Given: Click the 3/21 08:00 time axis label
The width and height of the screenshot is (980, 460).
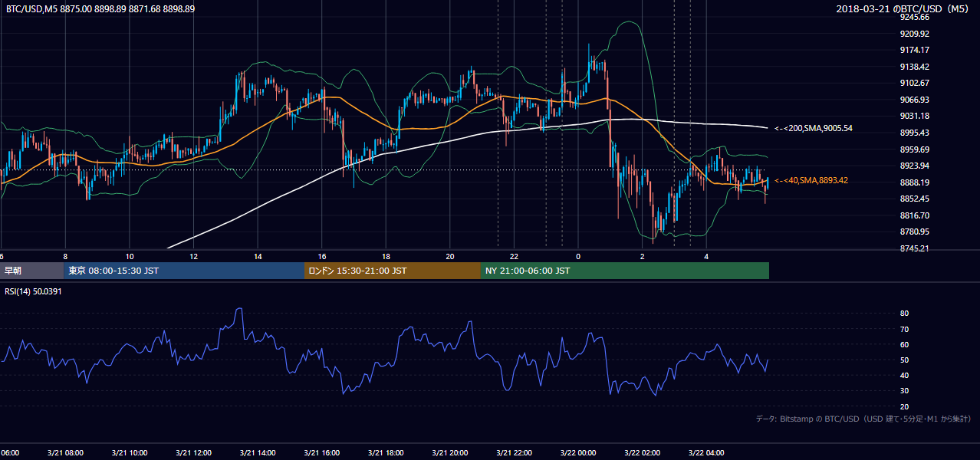Looking at the screenshot, I should [64, 452].
